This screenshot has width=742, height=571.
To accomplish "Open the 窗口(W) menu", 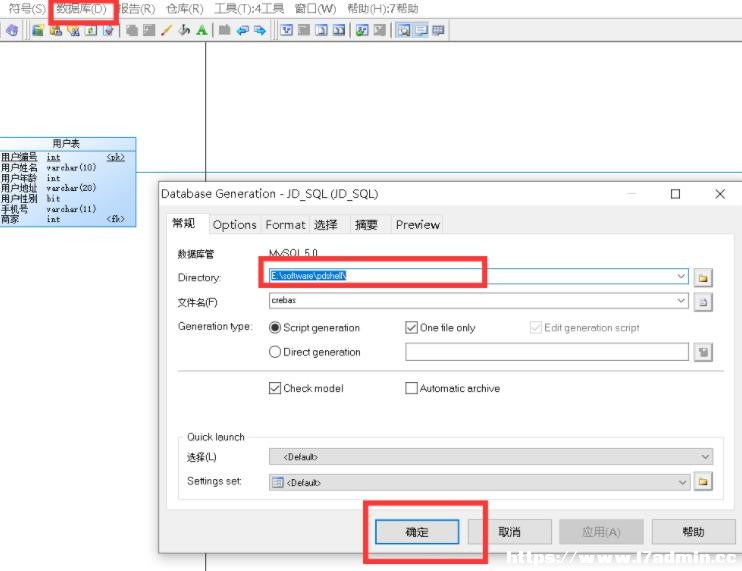I will coord(315,9).
